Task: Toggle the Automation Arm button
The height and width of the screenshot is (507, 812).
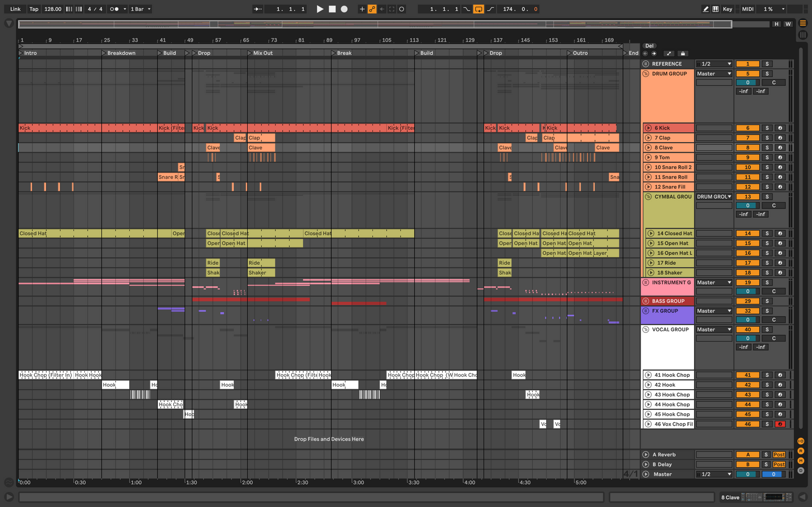Action: (x=372, y=9)
